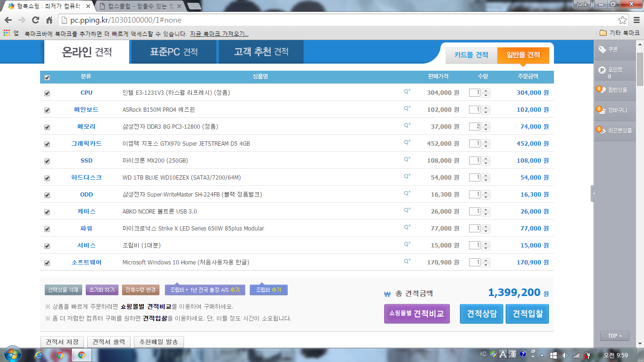
Task: Toggle the 하드디스크 row checkbox
Action: point(47,178)
